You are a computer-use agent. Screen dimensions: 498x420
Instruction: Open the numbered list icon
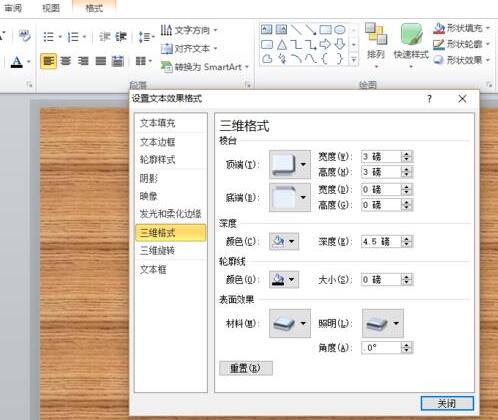tap(73, 37)
